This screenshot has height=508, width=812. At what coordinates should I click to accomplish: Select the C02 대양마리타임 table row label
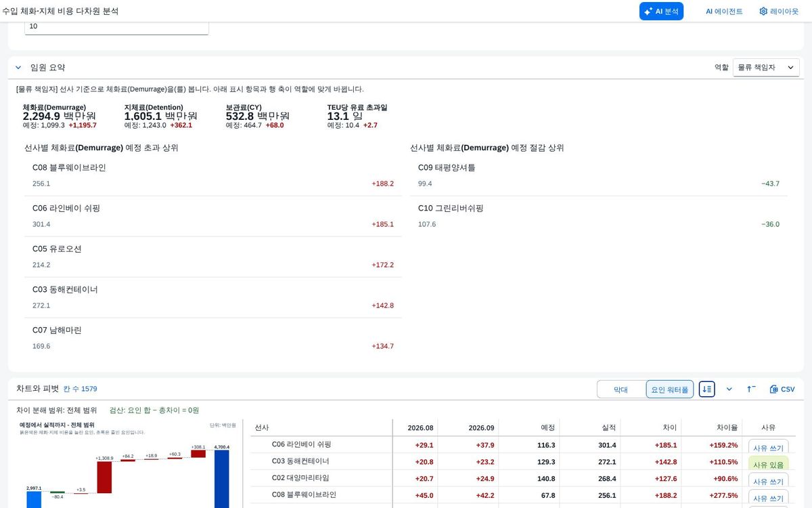(x=301, y=478)
